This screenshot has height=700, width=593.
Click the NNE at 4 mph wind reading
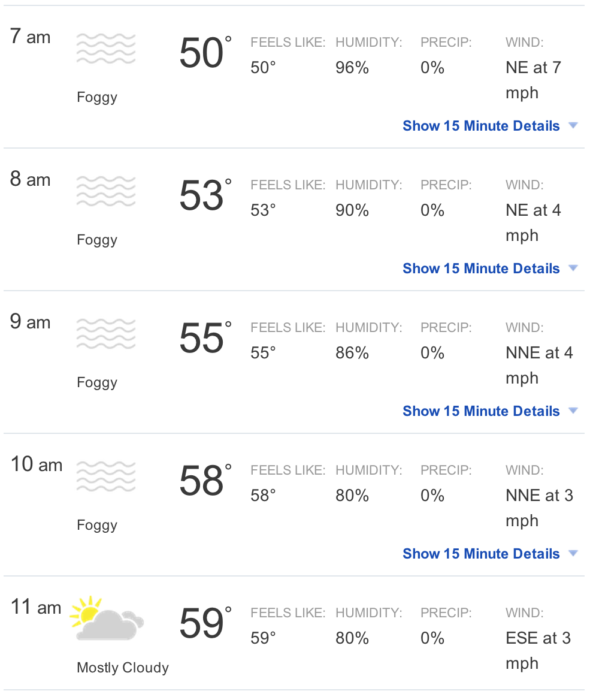point(539,365)
